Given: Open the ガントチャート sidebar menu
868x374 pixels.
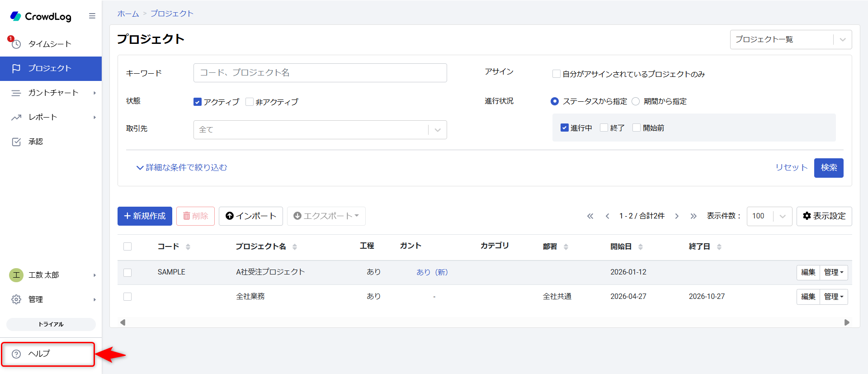Looking at the screenshot, I should click(53, 93).
